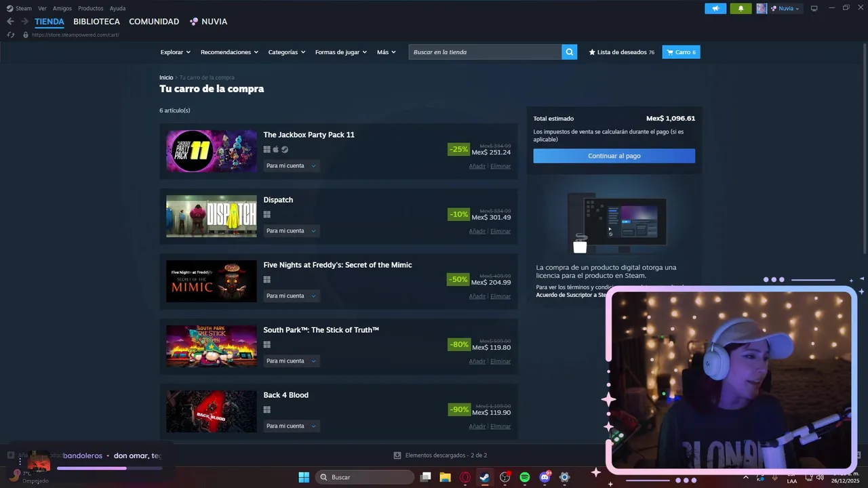Image resolution: width=868 pixels, height=488 pixels.
Task: Open Opera browser from taskbar
Action: tap(465, 477)
